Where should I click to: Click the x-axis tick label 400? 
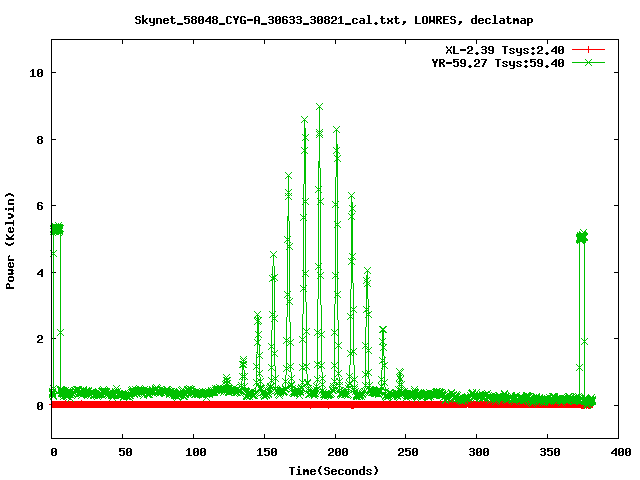[620, 452]
